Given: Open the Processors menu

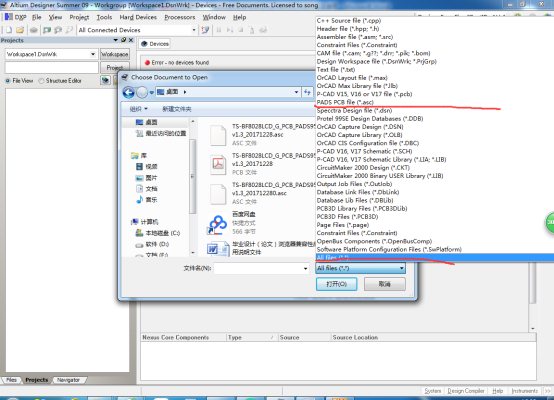Looking at the screenshot, I should [180, 17].
